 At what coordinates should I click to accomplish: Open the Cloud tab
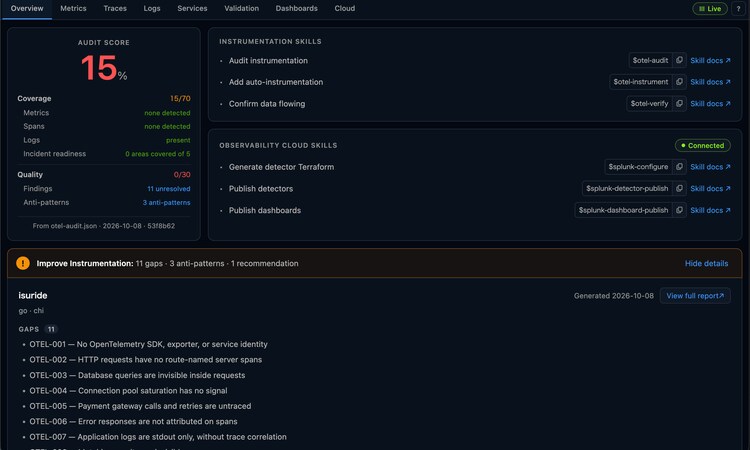point(344,9)
